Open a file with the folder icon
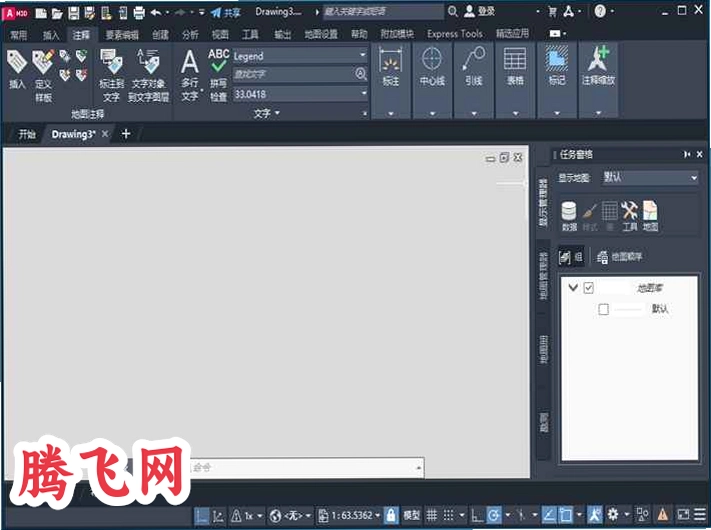This screenshot has height=530, width=711. [57, 13]
